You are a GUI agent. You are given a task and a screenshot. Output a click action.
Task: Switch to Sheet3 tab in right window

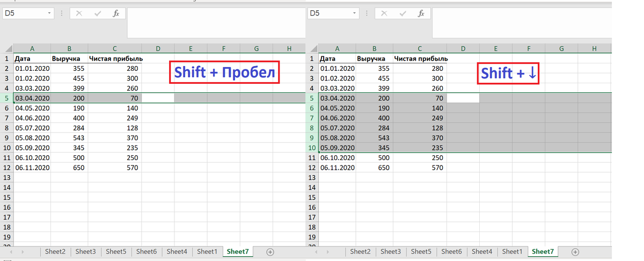click(x=391, y=251)
